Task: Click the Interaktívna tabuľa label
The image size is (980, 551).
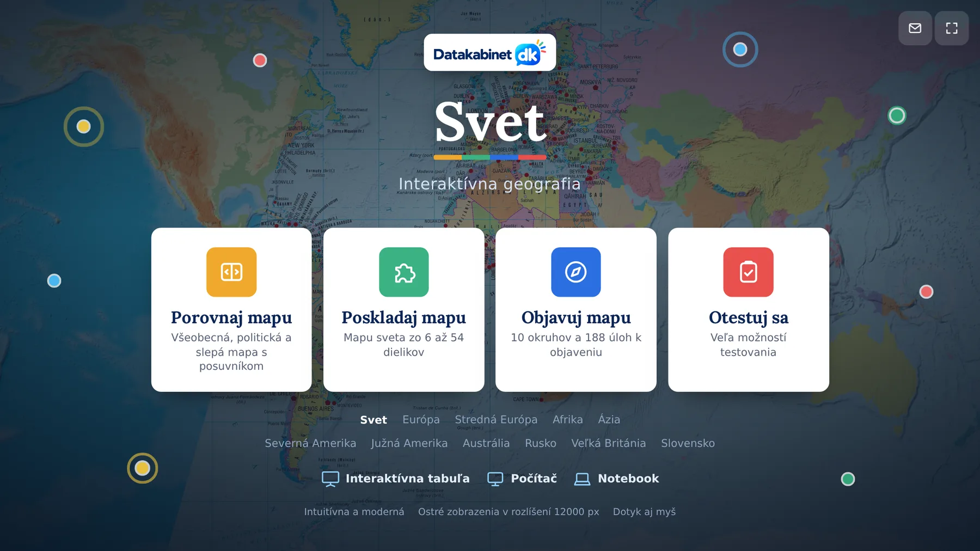Action: (407, 479)
